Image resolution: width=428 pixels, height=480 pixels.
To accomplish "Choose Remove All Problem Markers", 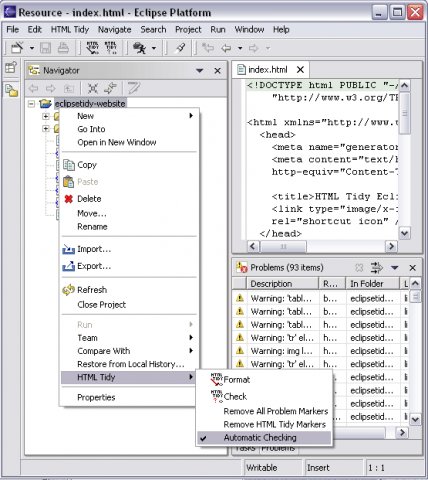I will (264, 411).
